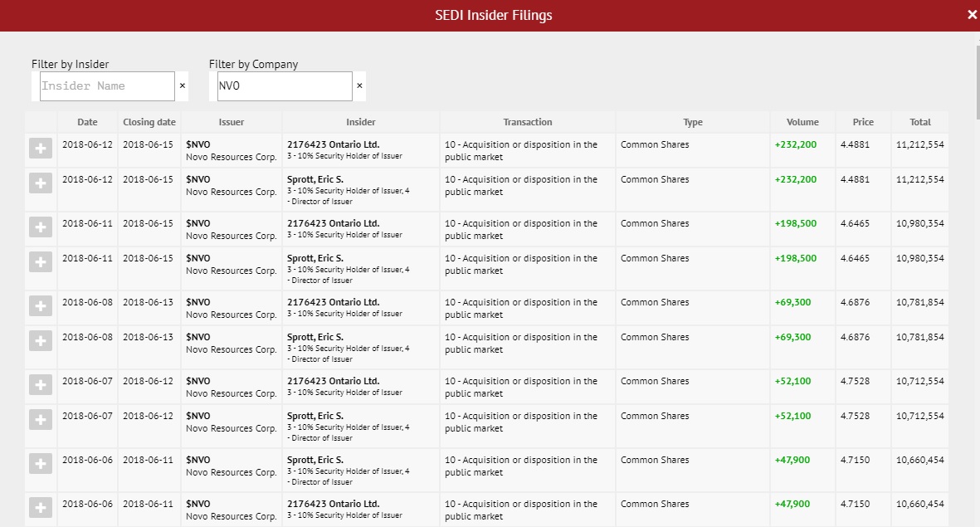Expand the 2176423 Ontario row dated 2018-06-08
This screenshot has height=527, width=980.
tap(41, 306)
